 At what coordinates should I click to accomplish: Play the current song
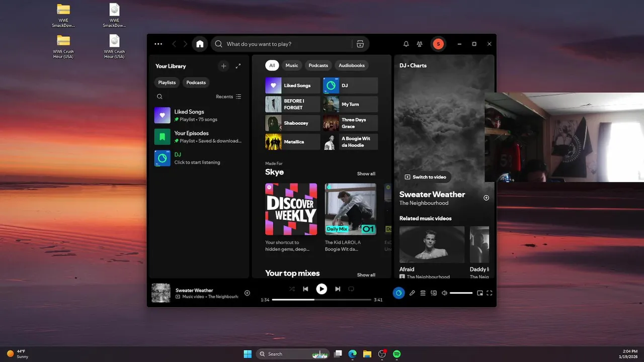point(321,289)
